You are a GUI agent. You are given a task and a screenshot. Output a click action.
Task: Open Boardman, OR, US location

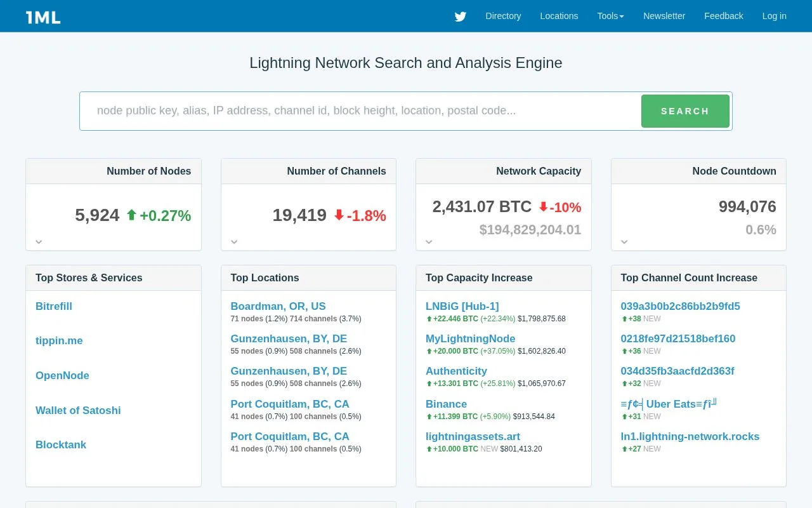point(278,306)
